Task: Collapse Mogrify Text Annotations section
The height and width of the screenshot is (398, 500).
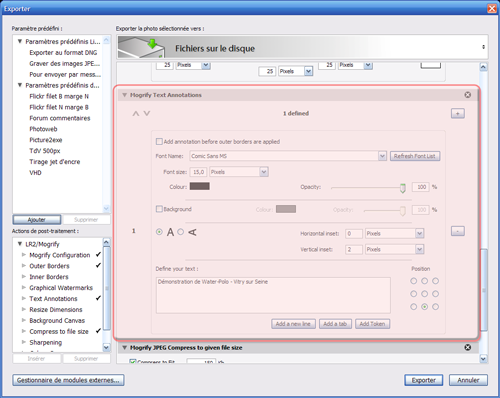Action: [124, 95]
